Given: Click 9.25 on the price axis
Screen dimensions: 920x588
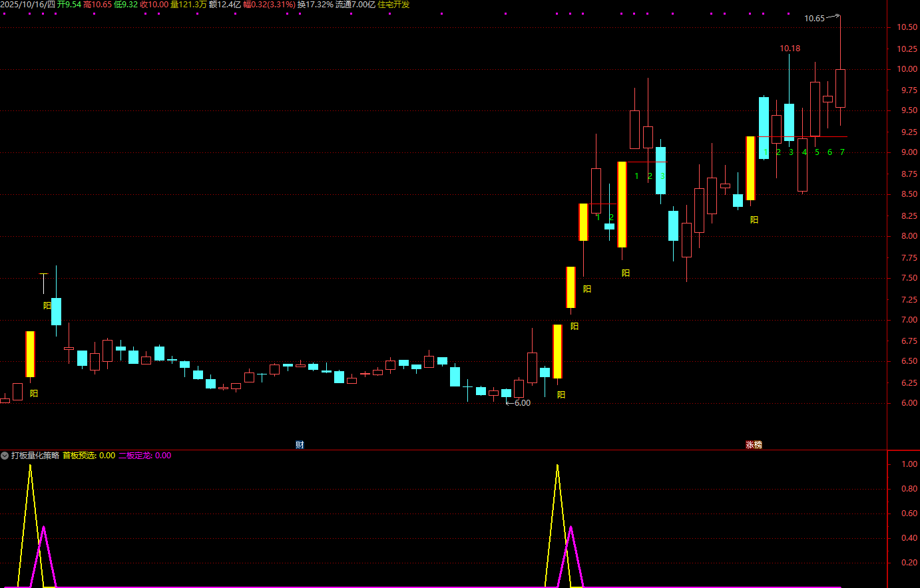Looking at the screenshot, I should point(909,132).
